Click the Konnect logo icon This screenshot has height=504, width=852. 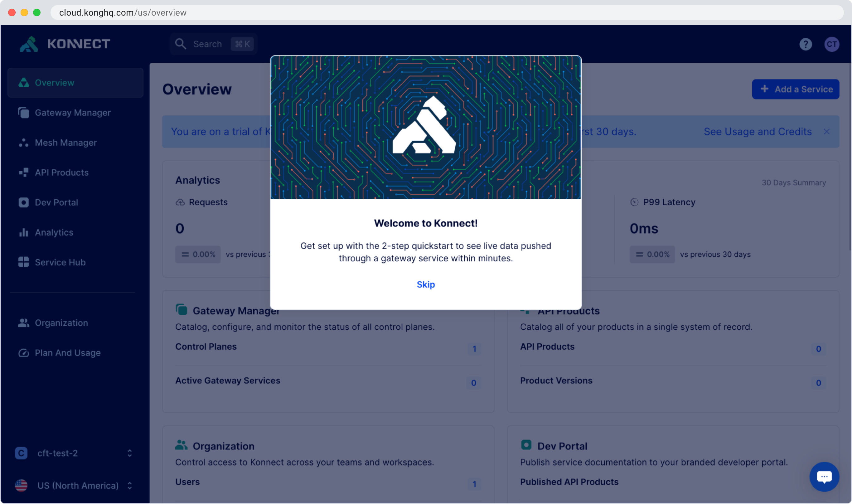point(29,44)
